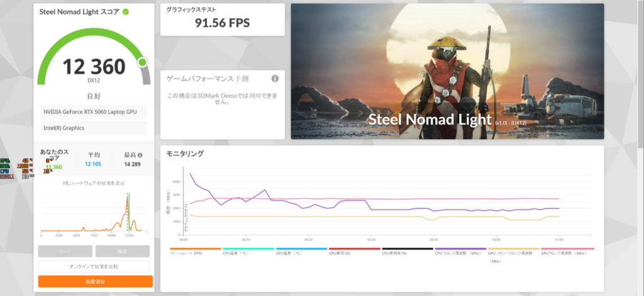Image resolution: width=644 pixels, height=296 pixels.
Task: Toggle the CPU使用率 (%) legend series
Action: 408,251
